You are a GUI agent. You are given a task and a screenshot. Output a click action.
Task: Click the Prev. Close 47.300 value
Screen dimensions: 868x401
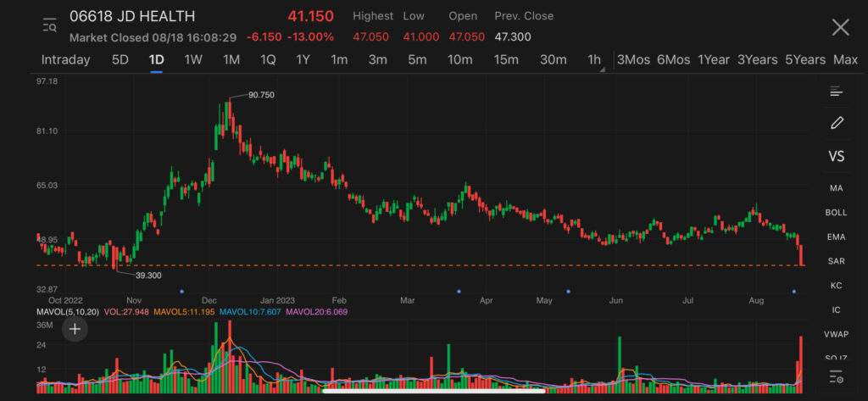click(x=513, y=37)
